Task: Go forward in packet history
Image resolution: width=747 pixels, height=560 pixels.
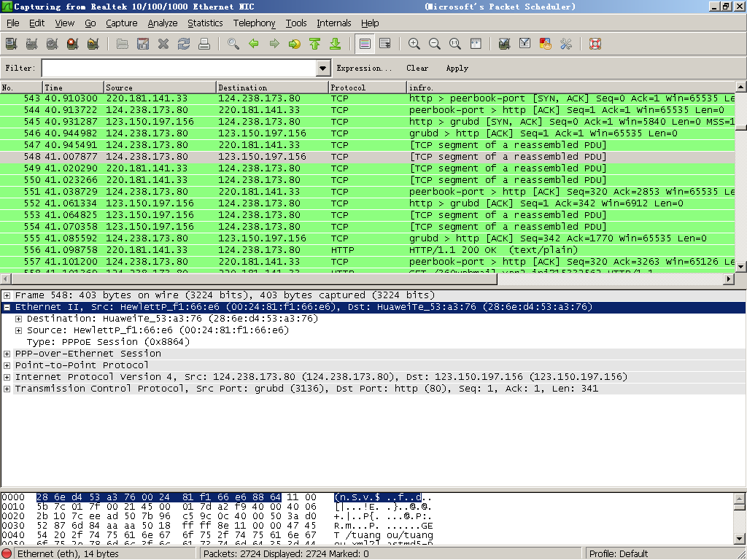Action: click(274, 44)
